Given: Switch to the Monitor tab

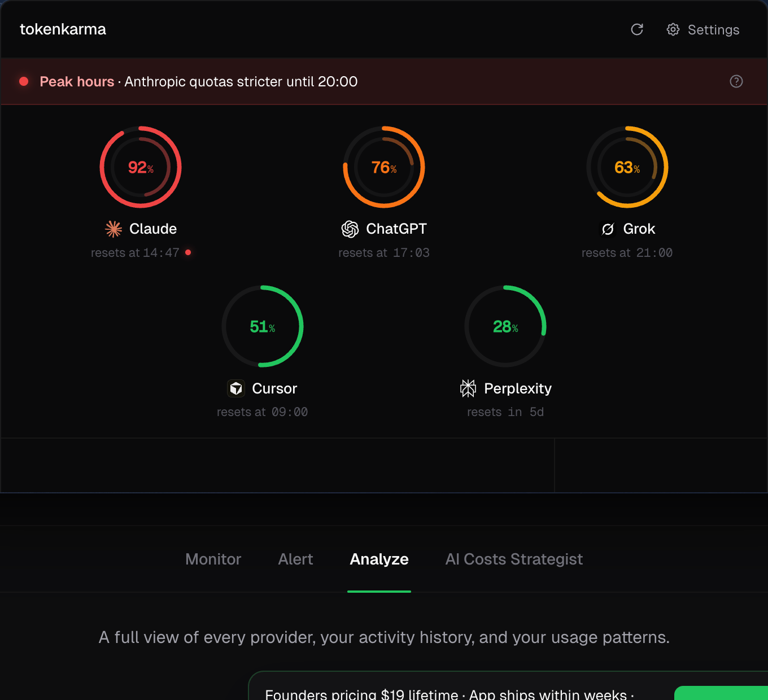Looking at the screenshot, I should pyautogui.click(x=213, y=559).
